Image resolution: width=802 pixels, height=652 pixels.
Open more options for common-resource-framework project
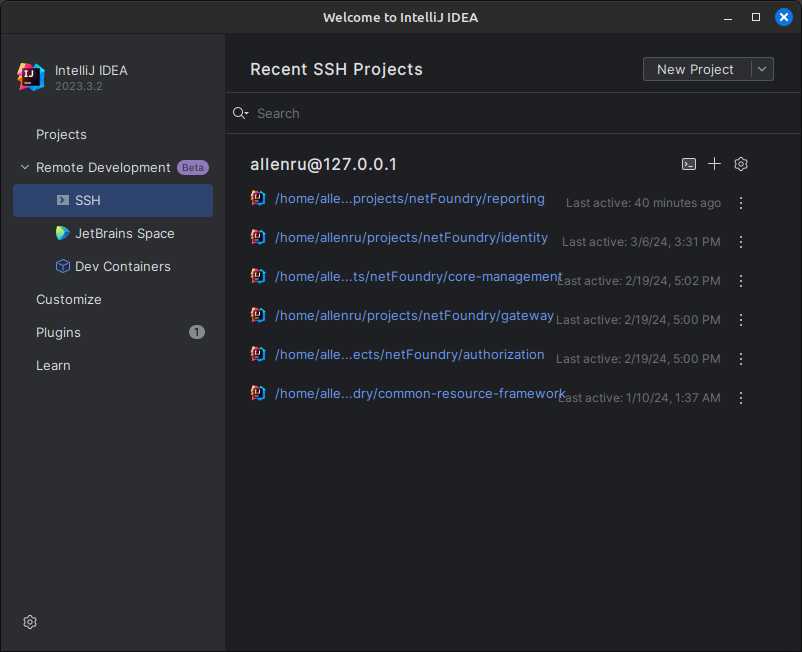741,398
